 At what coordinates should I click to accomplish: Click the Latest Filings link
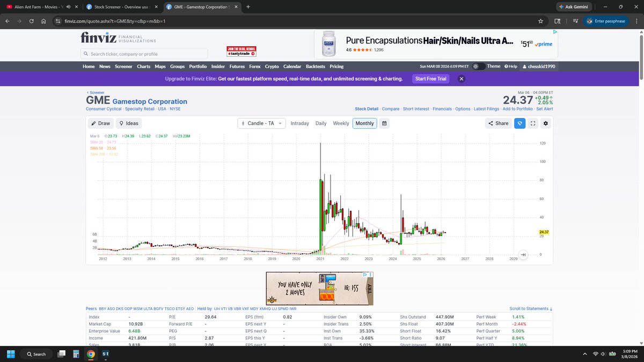pyautogui.click(x=486, y=109)
